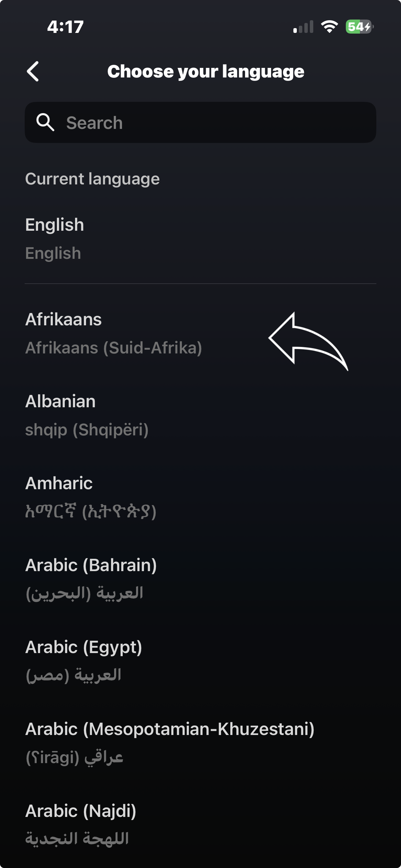Tap the cellular signal bars
The height and width of the screenshot is (868, 401).
point(303,27)
